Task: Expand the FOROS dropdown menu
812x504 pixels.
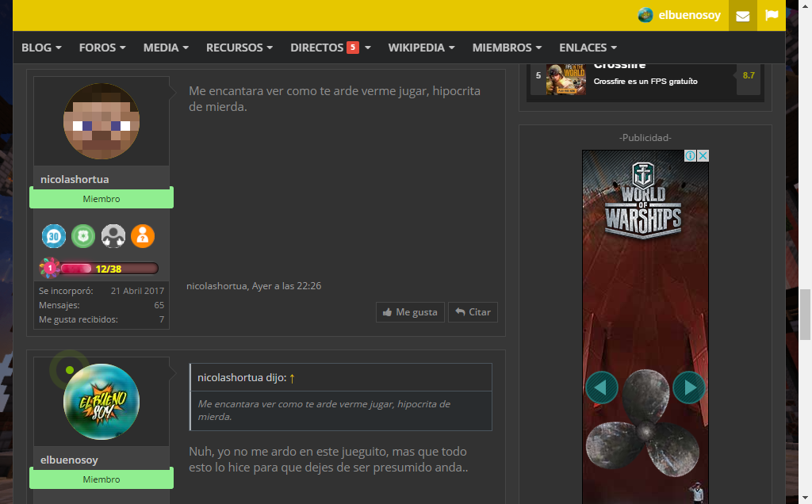Action: (102, 48)
